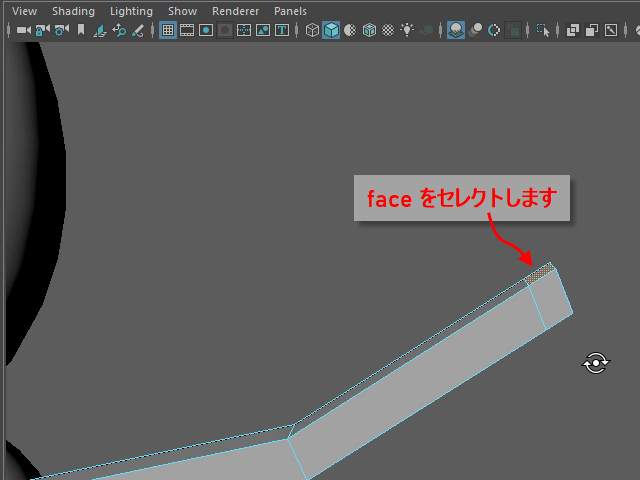Open the View menu
Viewport: 640px width, 480px height.
(25, 11)
